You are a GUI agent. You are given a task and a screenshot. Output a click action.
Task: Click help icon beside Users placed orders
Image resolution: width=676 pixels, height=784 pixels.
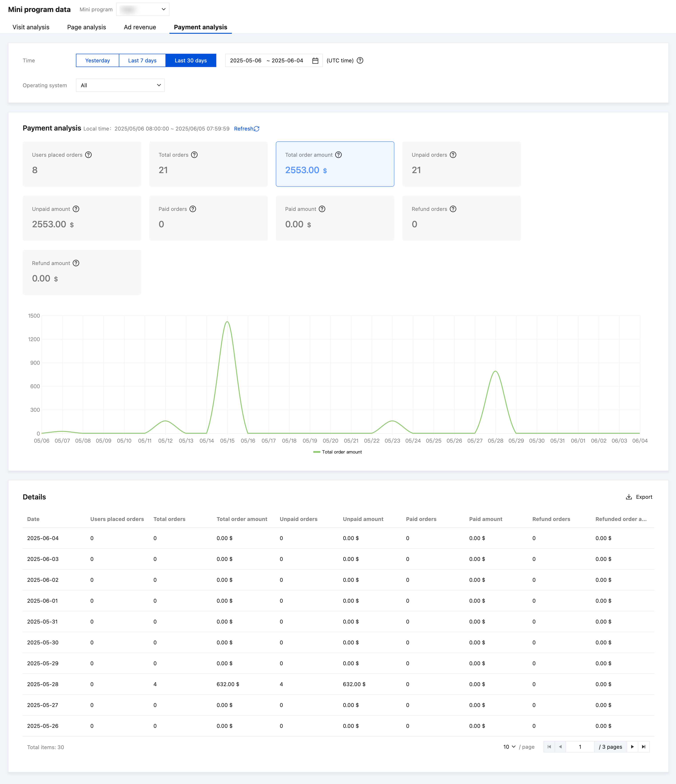(88, 155)
